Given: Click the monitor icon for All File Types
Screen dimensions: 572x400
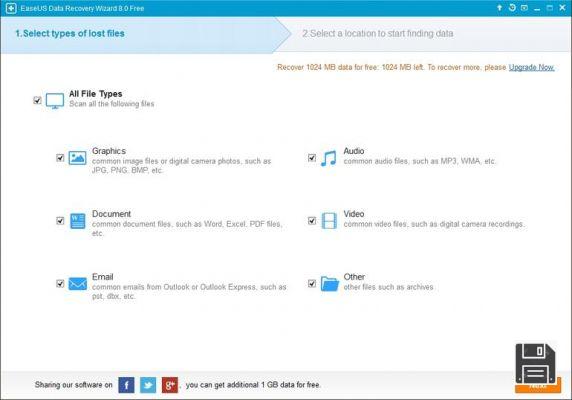Looking at the screenshot, I should [55, 101].
